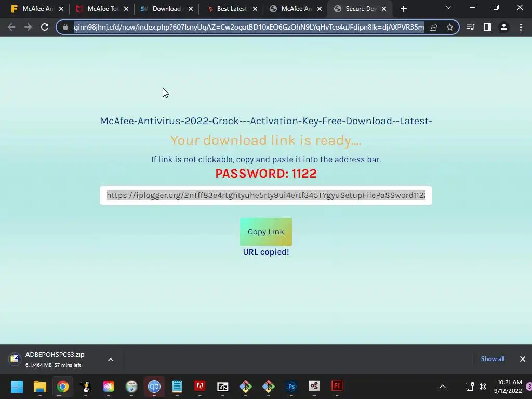This screenshot has width=532, height=399.
Task: Open the Chrome three-dot menu
Action: tap(521, 27)
